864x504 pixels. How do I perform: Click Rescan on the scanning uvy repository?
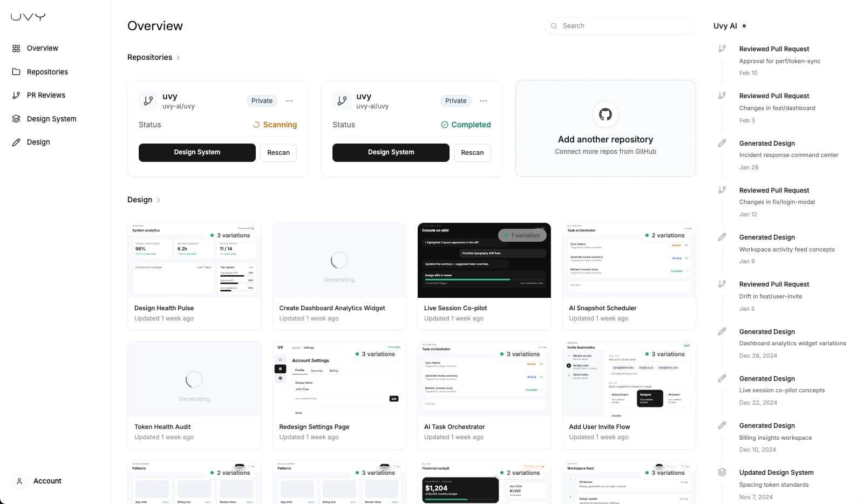click(278, 153)
